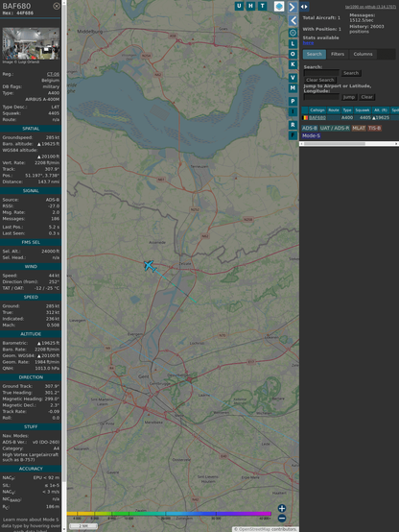Collapse sidebar with left chevron arrow

pyautogui.click(x=293, y=21)
